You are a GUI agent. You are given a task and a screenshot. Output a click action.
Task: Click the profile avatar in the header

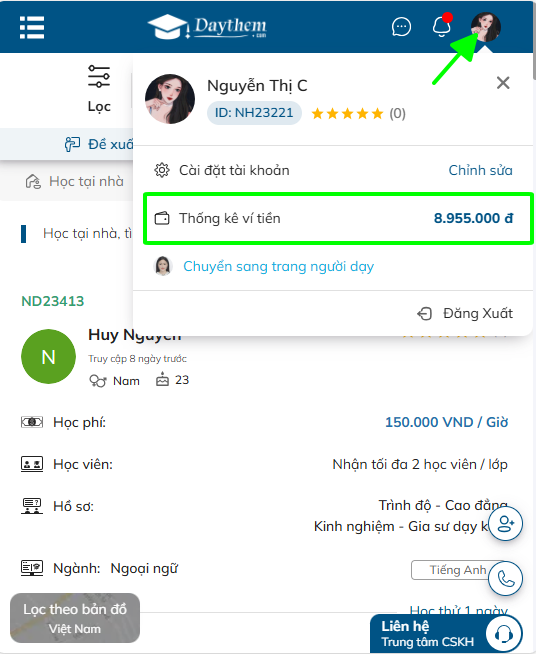point(486,27)
